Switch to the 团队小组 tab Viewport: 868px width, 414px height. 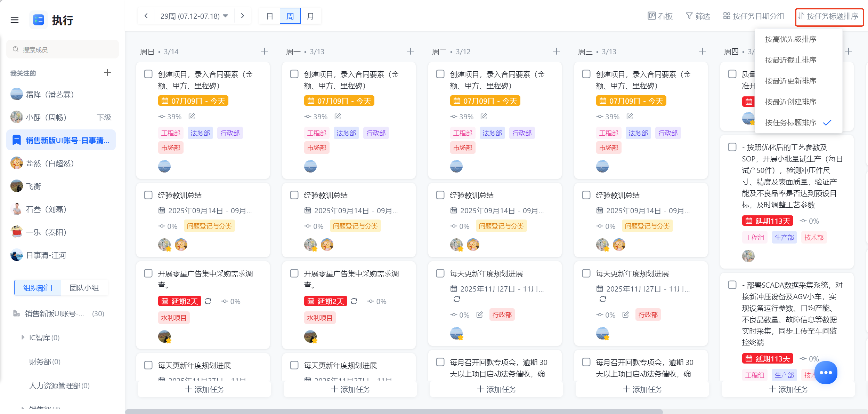pos(84,288)
